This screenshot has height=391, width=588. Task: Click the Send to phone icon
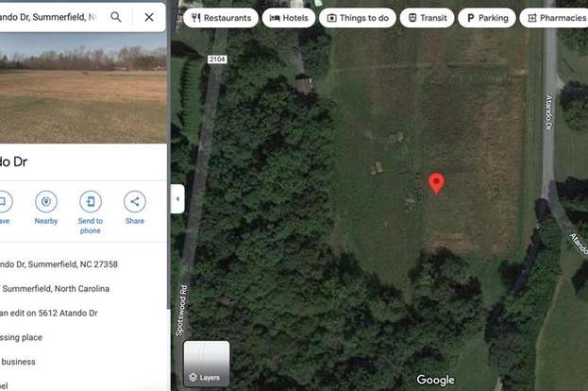pos(91,201)
